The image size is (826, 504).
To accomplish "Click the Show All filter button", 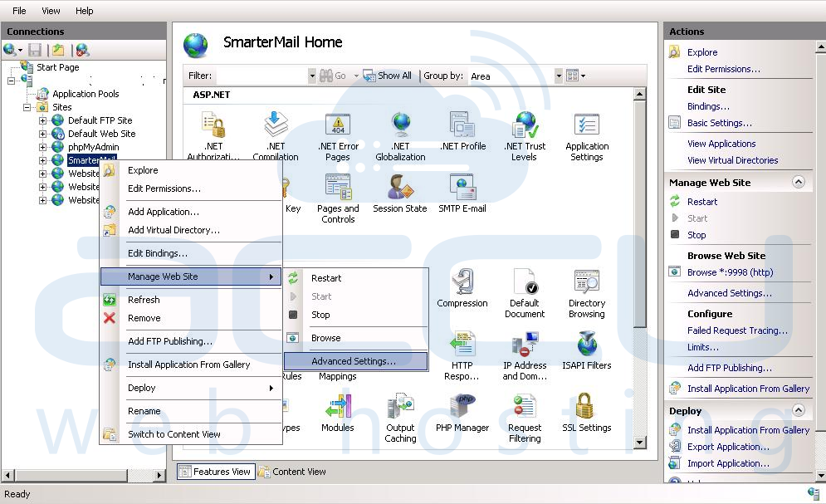I will [387, 76].
